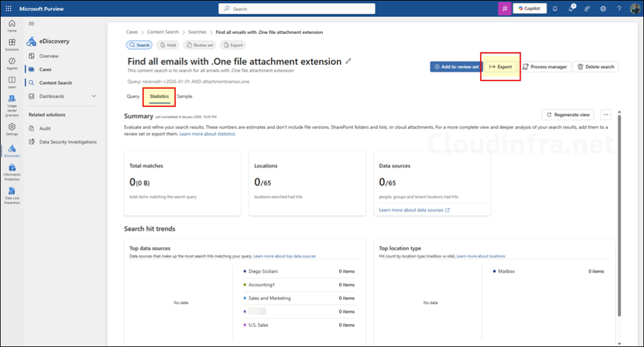Viewport: 644px width, 347px height.
Task: Select Mailbox location type entry
Action: click(548, 271)
